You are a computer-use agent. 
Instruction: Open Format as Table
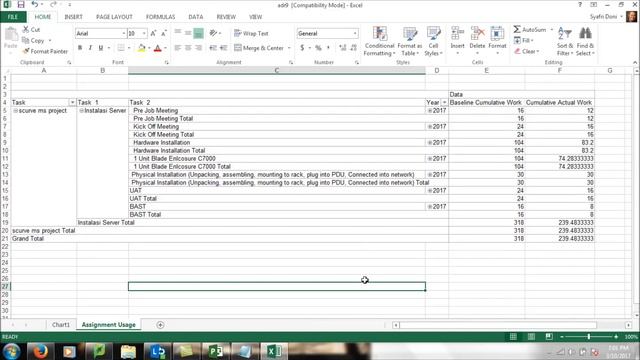click(409, 41)
